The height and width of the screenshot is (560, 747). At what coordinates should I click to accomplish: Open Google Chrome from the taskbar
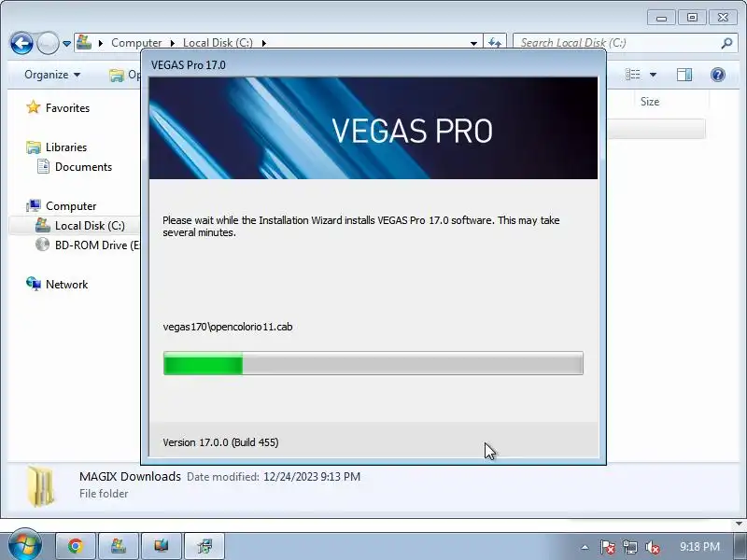(76, 546)
